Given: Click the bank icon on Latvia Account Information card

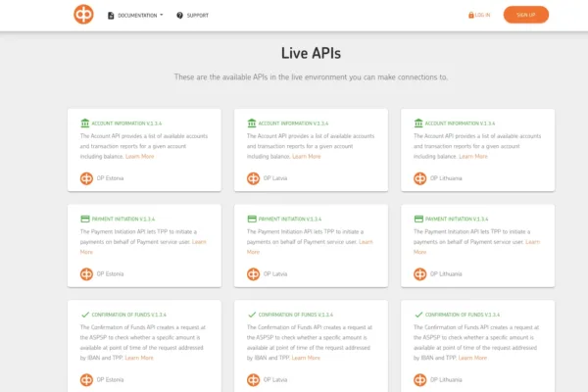Looking at the screenshot, I should point(253,123).
